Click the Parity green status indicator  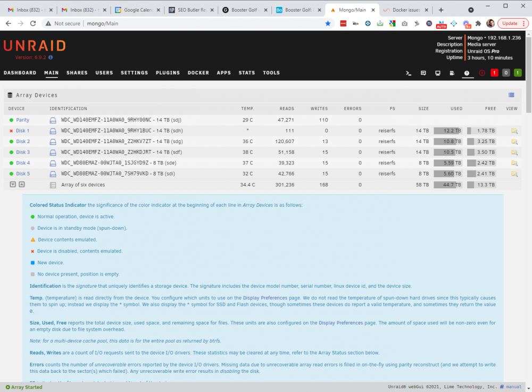click(x=11, y=120)
